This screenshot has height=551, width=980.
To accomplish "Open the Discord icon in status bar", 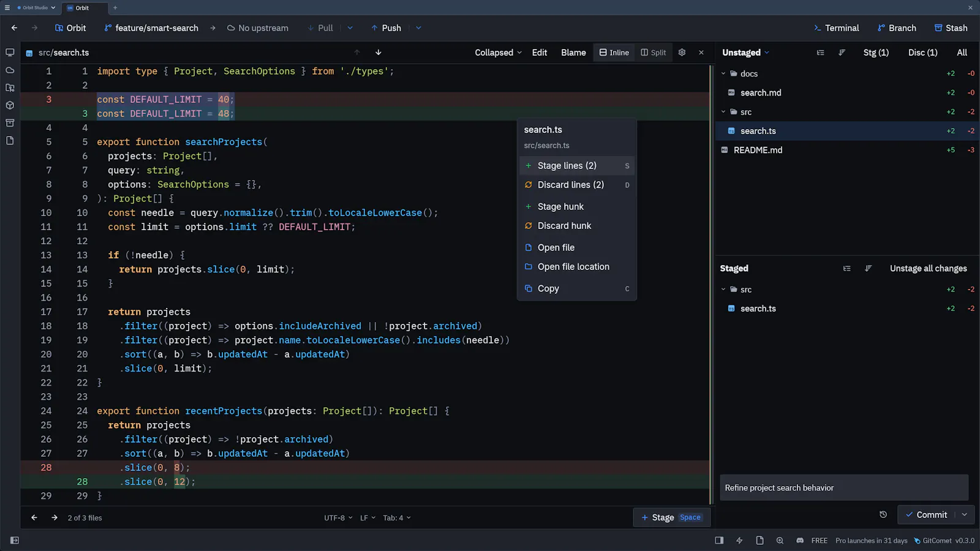I will [800, 541].
